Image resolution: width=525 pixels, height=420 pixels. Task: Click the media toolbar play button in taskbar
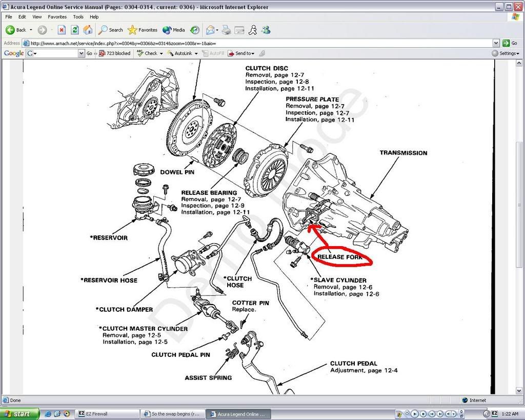414,414
